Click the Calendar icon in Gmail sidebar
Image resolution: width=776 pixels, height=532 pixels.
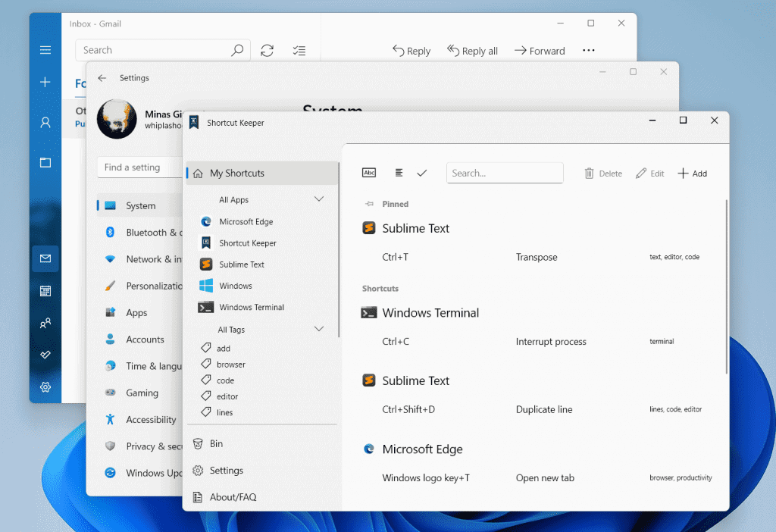click(45, 291)
